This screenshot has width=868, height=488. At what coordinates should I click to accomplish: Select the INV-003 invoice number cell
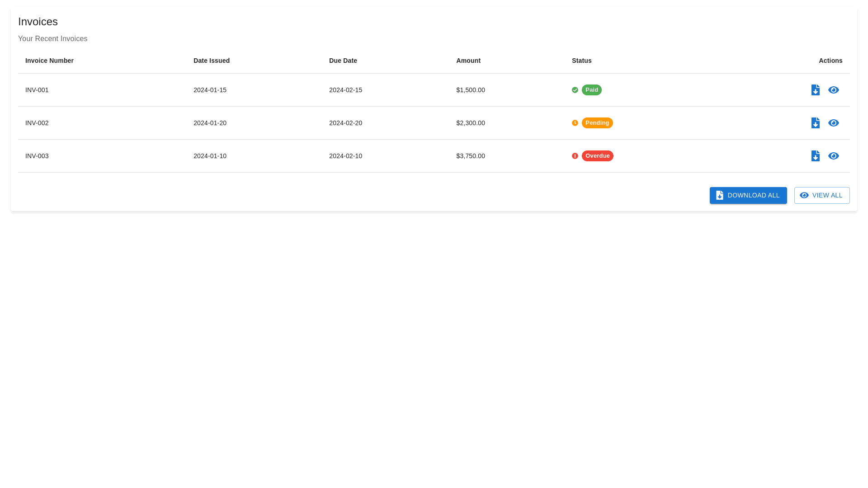[x=37, y=156]
